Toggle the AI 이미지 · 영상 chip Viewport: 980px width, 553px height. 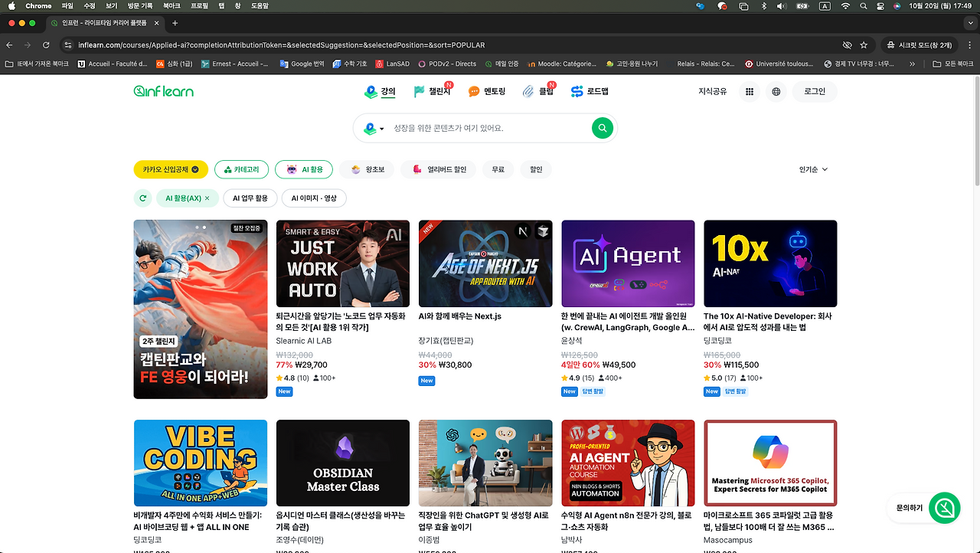click(x=314, y=198)
